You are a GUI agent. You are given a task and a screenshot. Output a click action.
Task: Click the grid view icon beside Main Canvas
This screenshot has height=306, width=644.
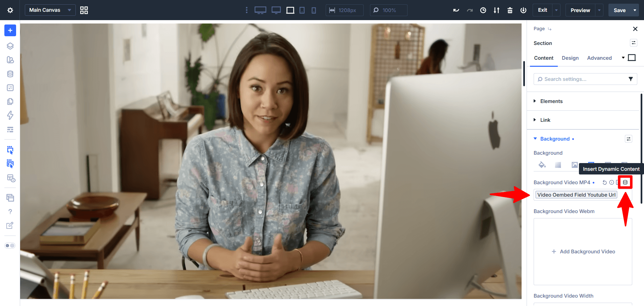click(84, 10)
